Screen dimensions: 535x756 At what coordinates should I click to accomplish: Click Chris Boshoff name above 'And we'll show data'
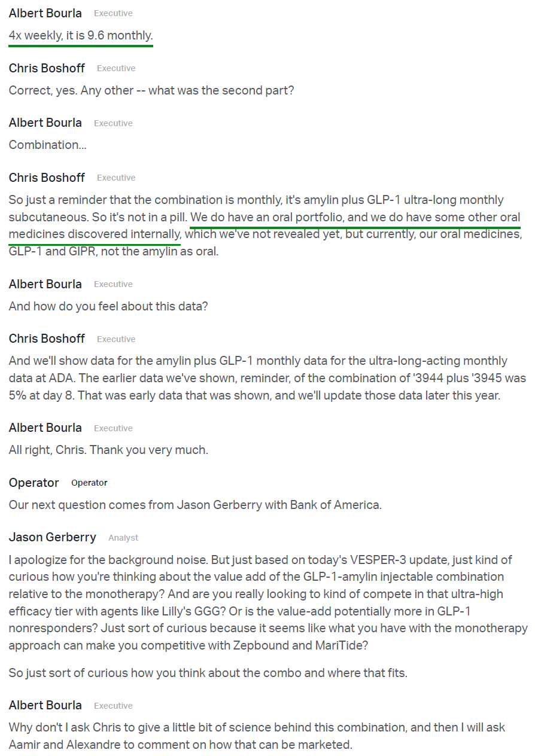point(47,339)
